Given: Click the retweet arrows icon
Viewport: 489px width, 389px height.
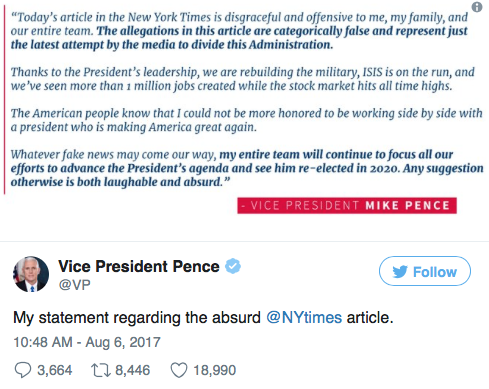Looking at the screenshot, I should click(x=101, y=370).
